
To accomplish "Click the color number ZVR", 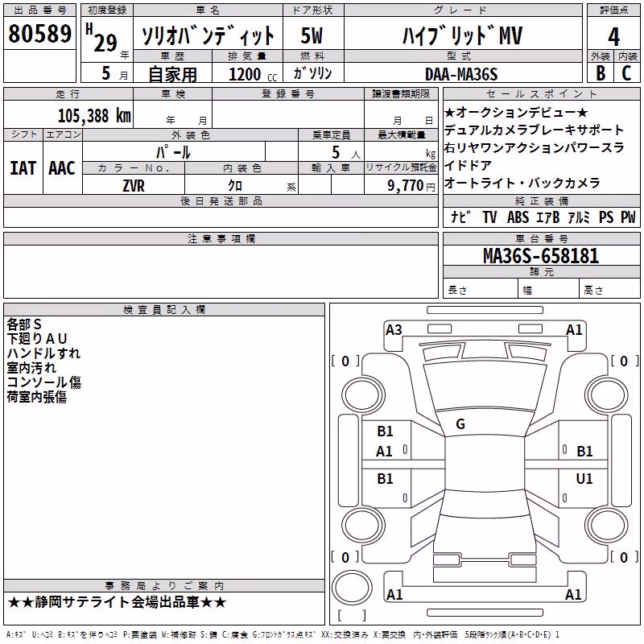I will click(x=134, y=185).
